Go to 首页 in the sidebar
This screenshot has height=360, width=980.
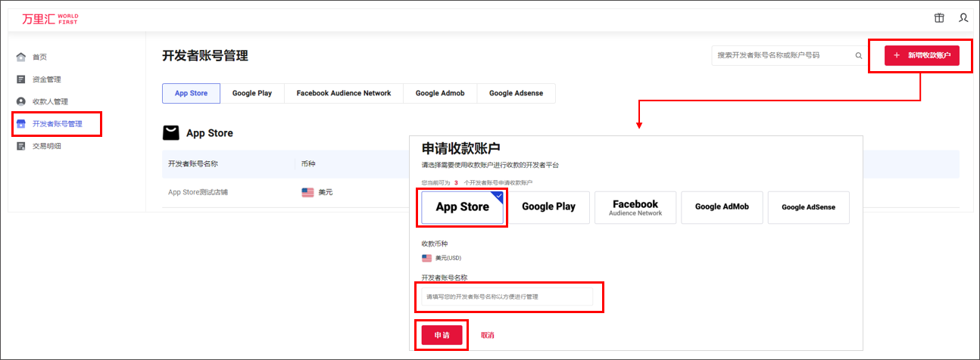39,57
